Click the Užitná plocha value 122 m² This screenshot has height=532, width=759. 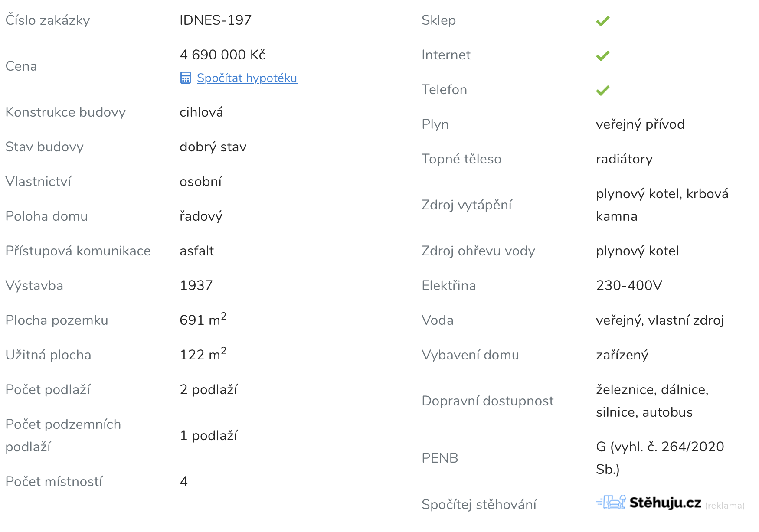(203, 354)
